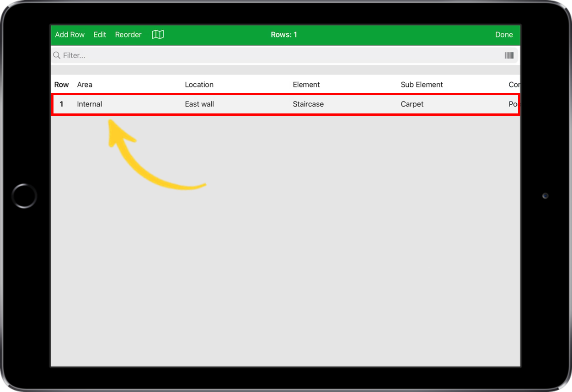The image size is (572, 392).
Task: Click the Internal value under Area
Action: coord(90,104)
